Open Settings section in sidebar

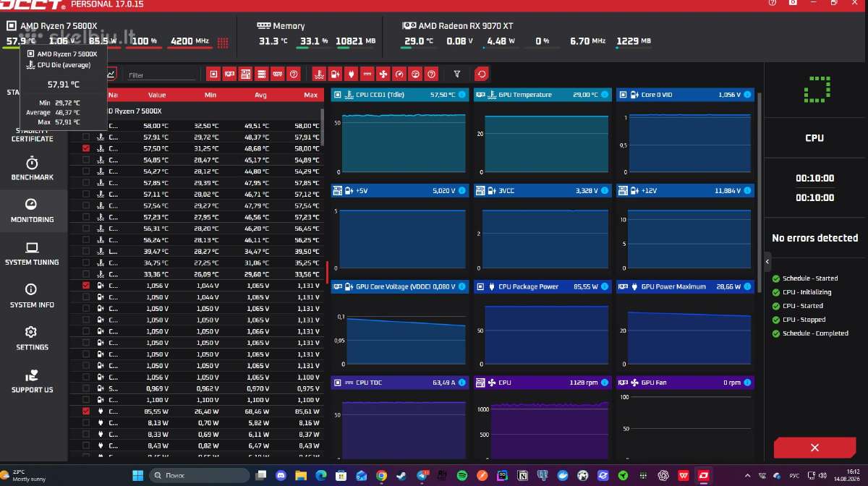click(x=33, y=338)
